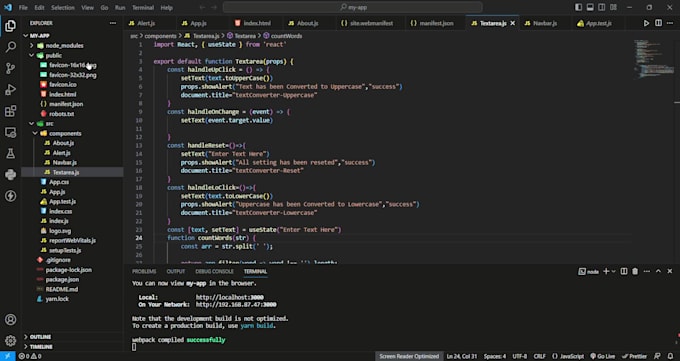Click the my-app command center search box

[x=353, y=7]
